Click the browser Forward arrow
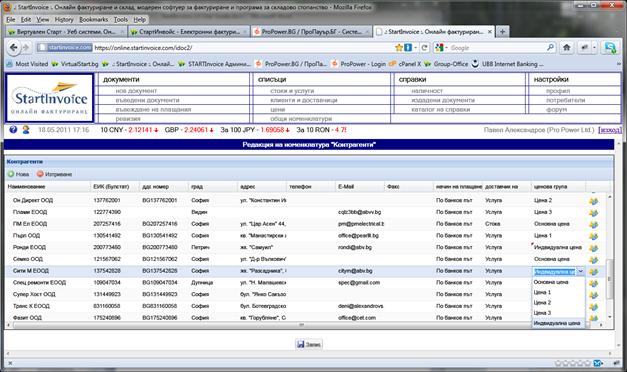The width and height of the screenshot is (627, 372). [x=26, y=48]
